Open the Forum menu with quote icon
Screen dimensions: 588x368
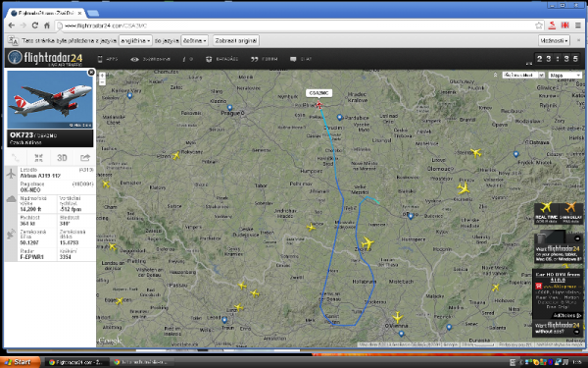pos(265,59)
